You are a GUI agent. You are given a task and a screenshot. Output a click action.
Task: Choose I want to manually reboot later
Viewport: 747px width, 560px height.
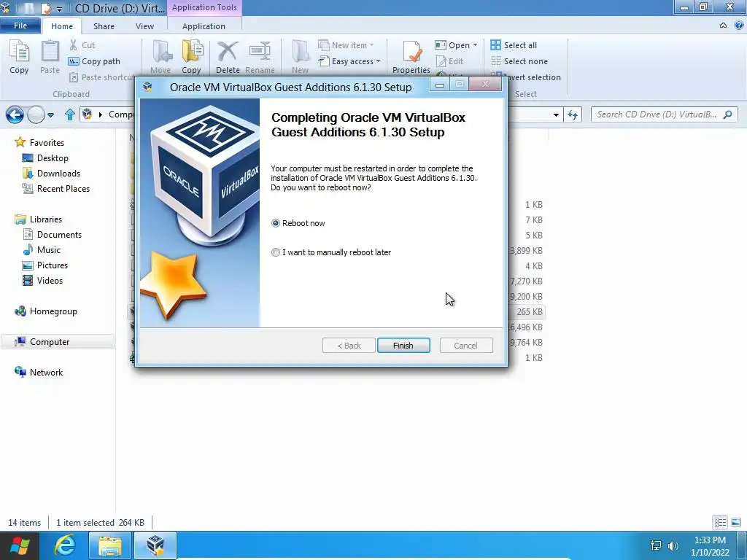click(275, 252)
